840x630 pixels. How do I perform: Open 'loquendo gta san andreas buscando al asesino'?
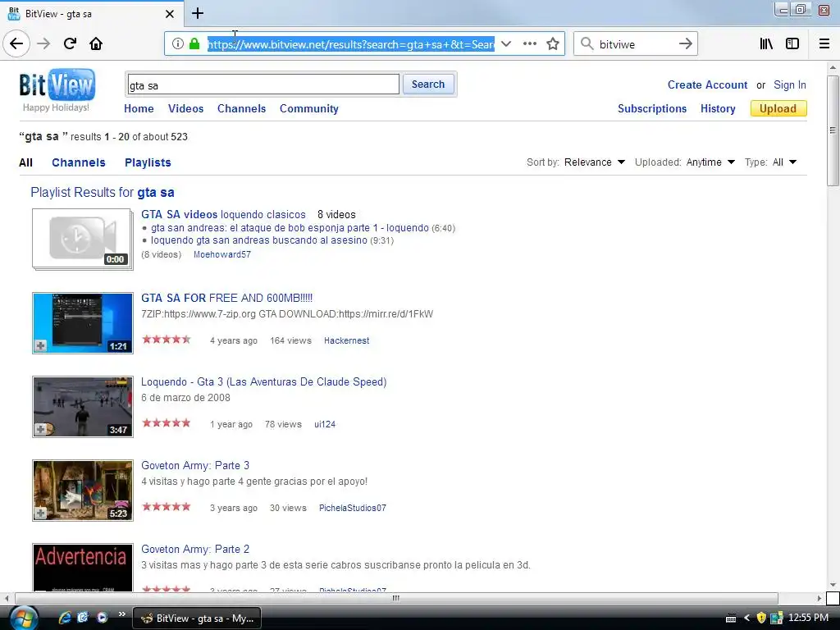click(x=258, y=240)
